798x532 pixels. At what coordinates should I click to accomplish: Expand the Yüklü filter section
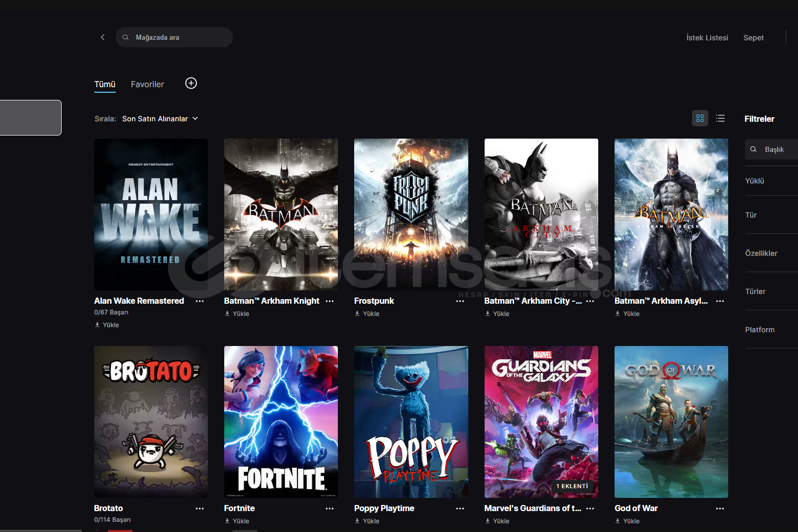(x=771, y=181)
